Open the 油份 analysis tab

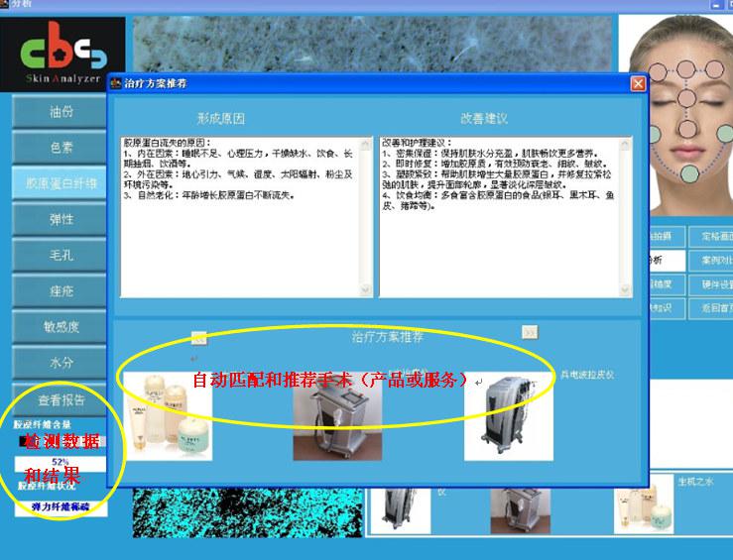61,112
